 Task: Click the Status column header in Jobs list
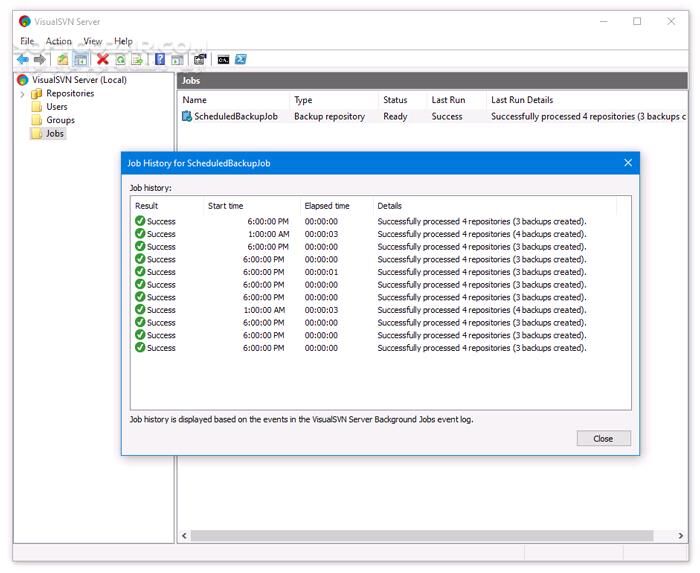395,100
